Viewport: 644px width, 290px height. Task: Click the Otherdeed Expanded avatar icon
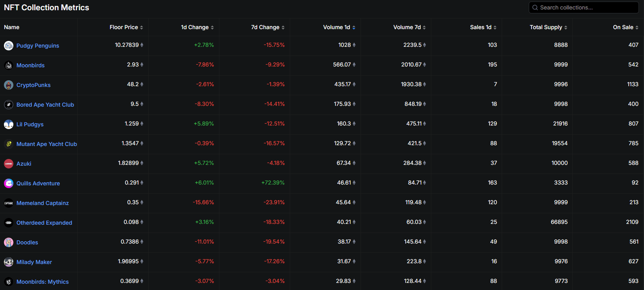pyautogui.click(x=9, y=223)
